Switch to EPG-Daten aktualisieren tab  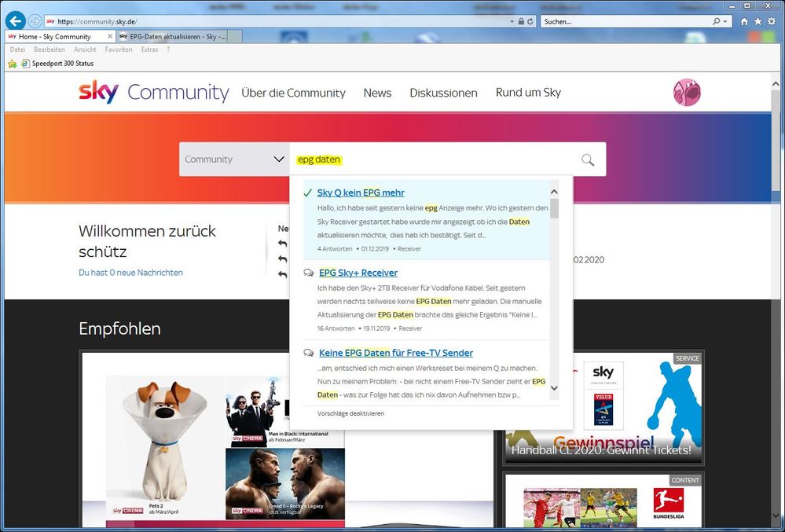pyautogui.click(x=173, y=36)
